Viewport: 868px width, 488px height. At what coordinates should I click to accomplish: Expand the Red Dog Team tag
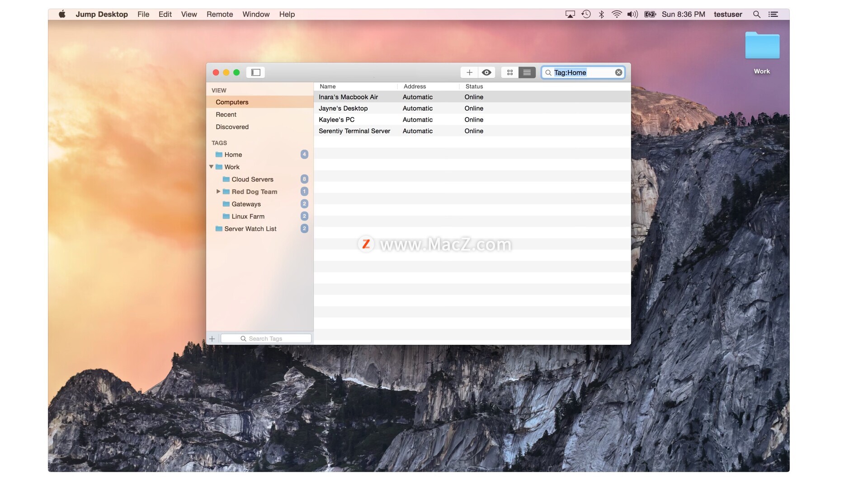click(x=218, y=192)
